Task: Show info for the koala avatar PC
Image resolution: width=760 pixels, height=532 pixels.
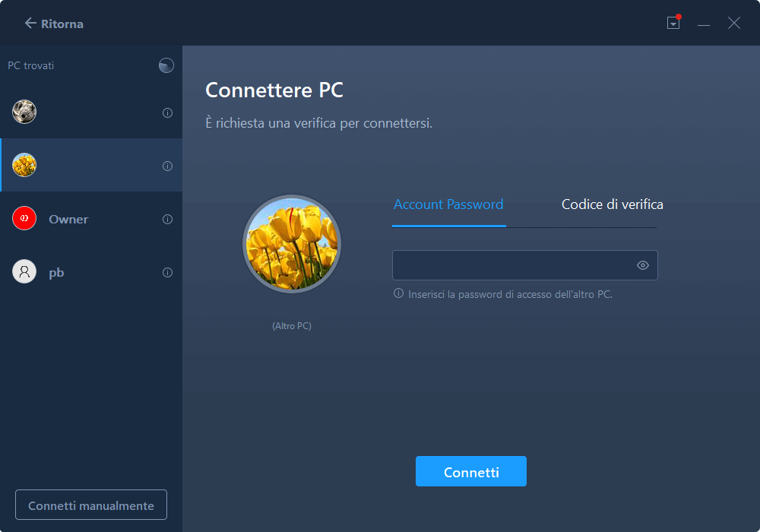Action: tap(167, 113)
